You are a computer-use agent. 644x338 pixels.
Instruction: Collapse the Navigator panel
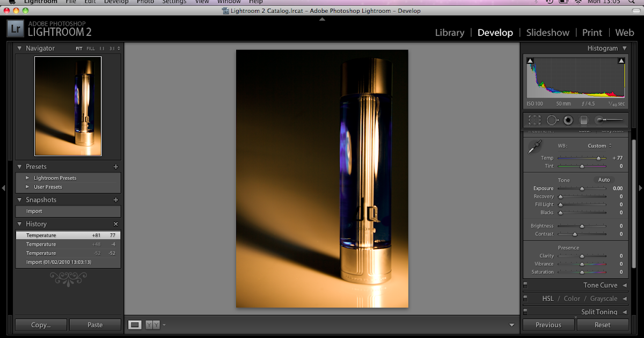(x=20, y=48)
